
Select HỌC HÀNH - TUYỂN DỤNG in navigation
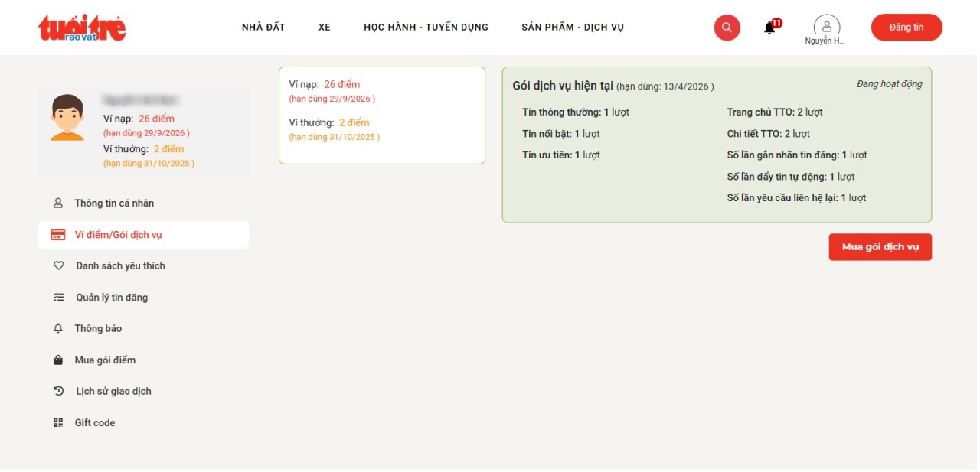426,28
